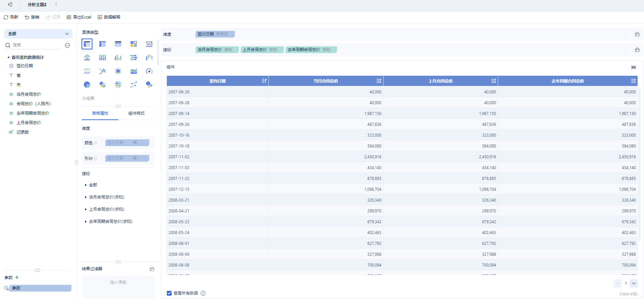
Task: Click 导出Excel export button
Action: tap(79, 17)
